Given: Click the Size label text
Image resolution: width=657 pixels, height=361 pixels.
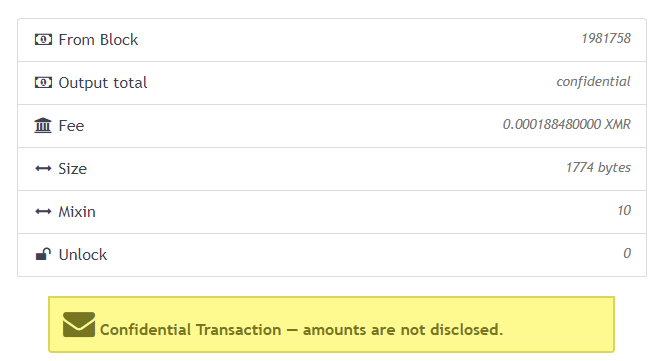Looking at the screenshot, I should (72, 169).
